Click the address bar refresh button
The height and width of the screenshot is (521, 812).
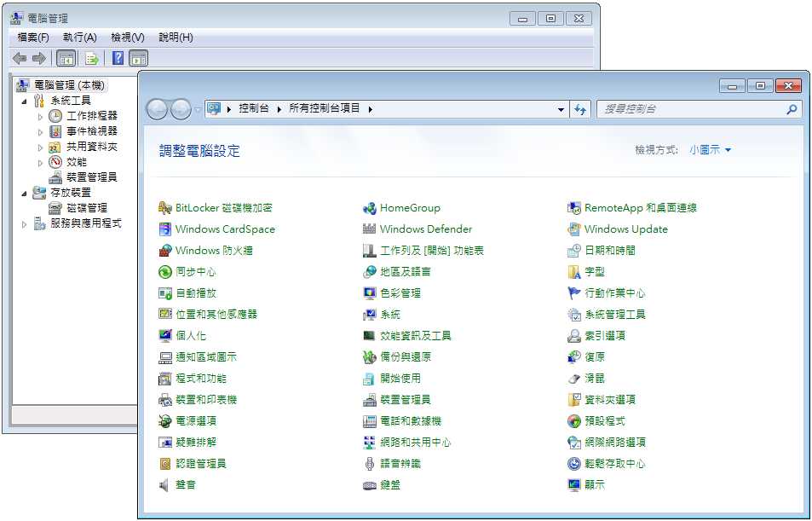click(x=580, y=109)
